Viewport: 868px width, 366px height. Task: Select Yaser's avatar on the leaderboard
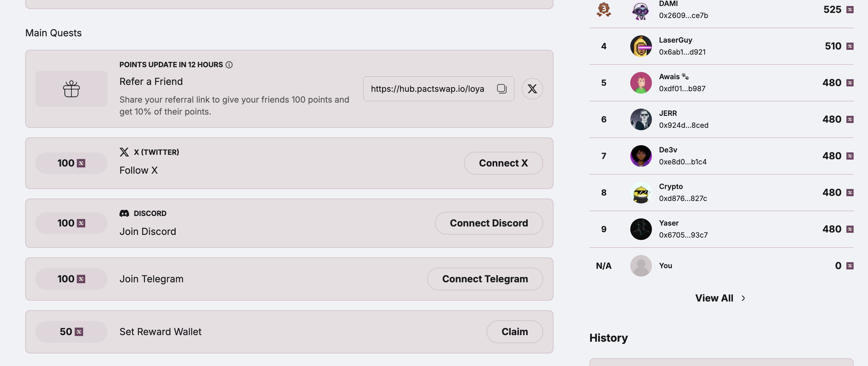click(641, 229)
